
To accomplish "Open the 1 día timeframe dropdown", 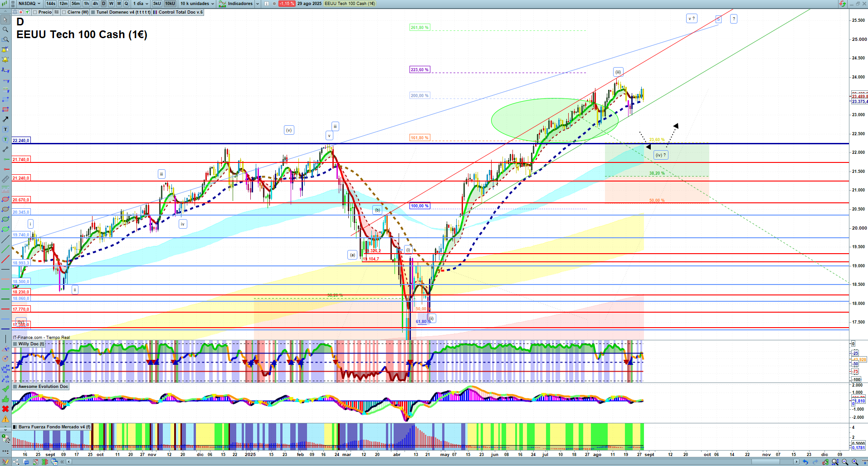I will coord(141,4).
